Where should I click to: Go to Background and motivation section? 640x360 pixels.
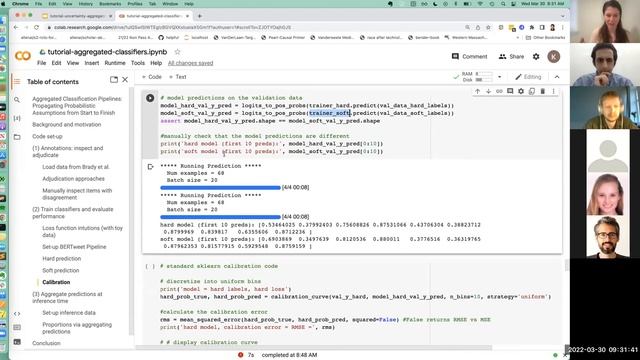(x=67, y=124)
